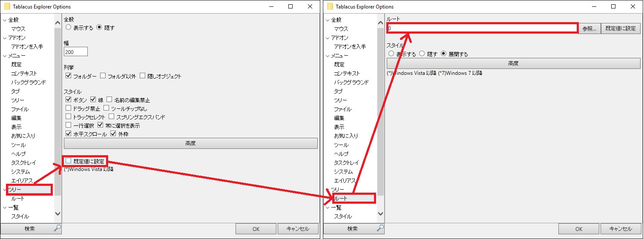Click the 参照... browse button

tap(589, 28)
